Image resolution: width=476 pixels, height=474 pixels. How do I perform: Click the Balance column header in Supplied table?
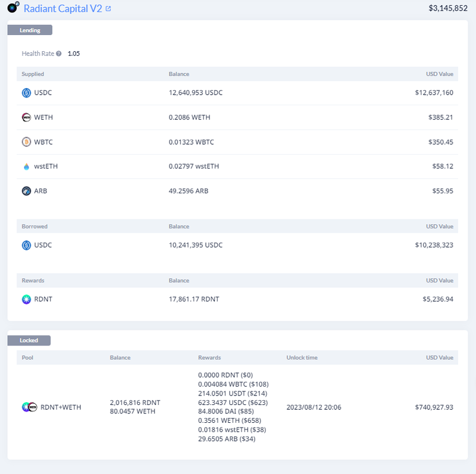click(180, 74)
